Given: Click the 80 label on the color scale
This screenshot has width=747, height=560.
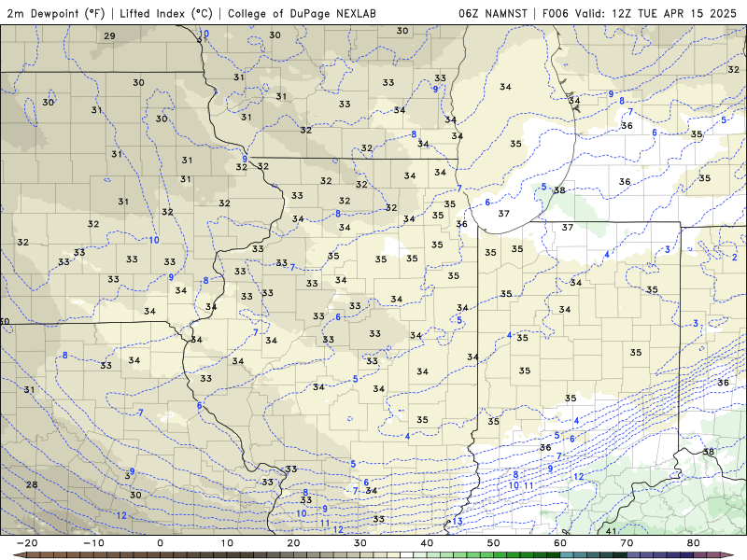Looking at the screenshot, I should pos(694,543).
